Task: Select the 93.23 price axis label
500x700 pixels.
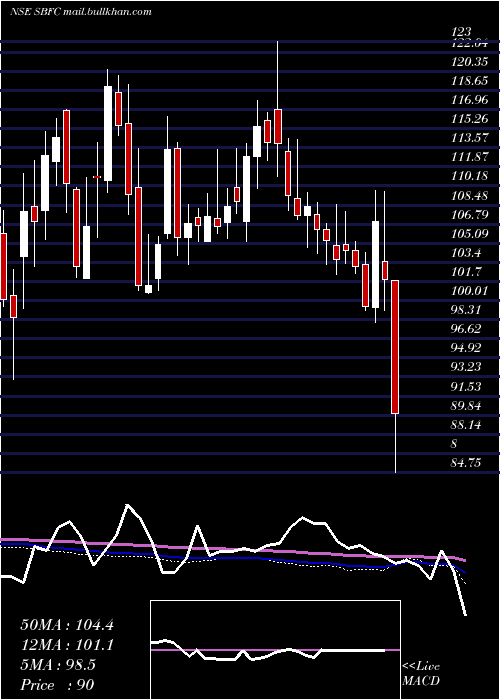Action: point(467,367)
